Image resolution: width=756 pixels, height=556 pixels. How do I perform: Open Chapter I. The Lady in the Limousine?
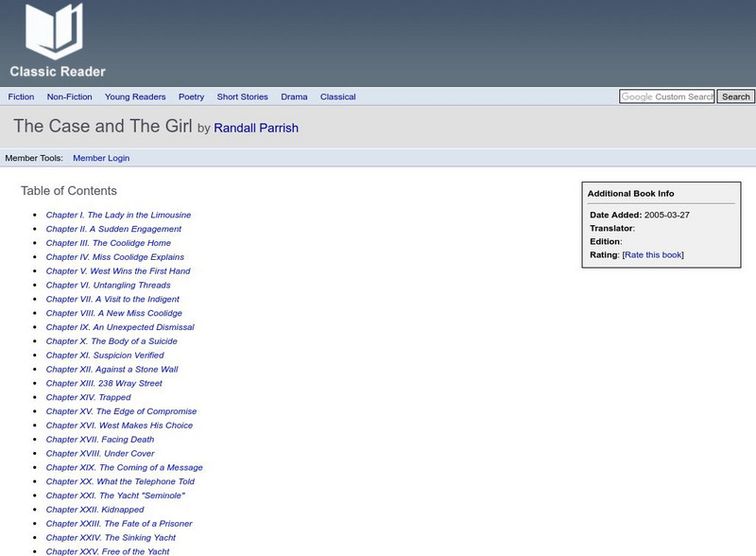tap(116, 215)
